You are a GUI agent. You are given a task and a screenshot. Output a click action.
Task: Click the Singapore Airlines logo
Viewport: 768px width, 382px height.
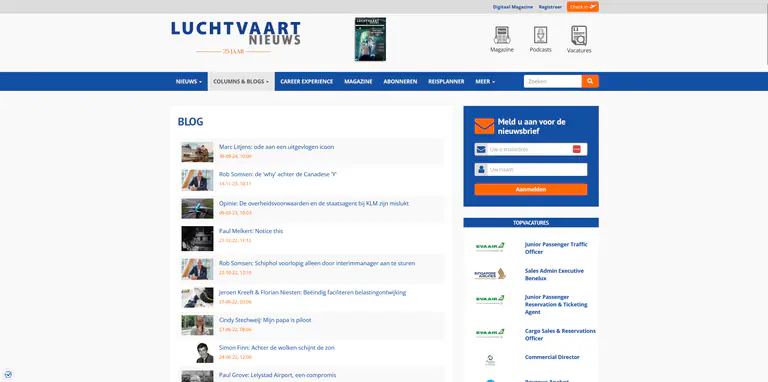point(490,274)
